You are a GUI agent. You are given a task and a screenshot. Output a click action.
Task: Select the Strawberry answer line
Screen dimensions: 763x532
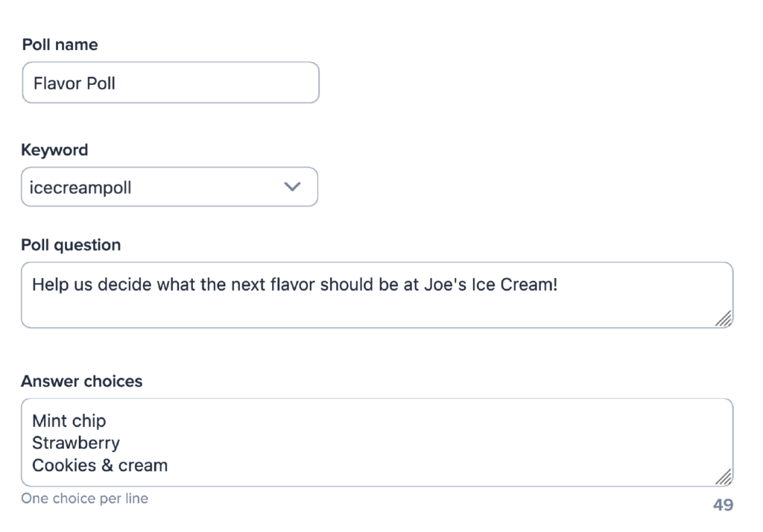click(75, 443)
